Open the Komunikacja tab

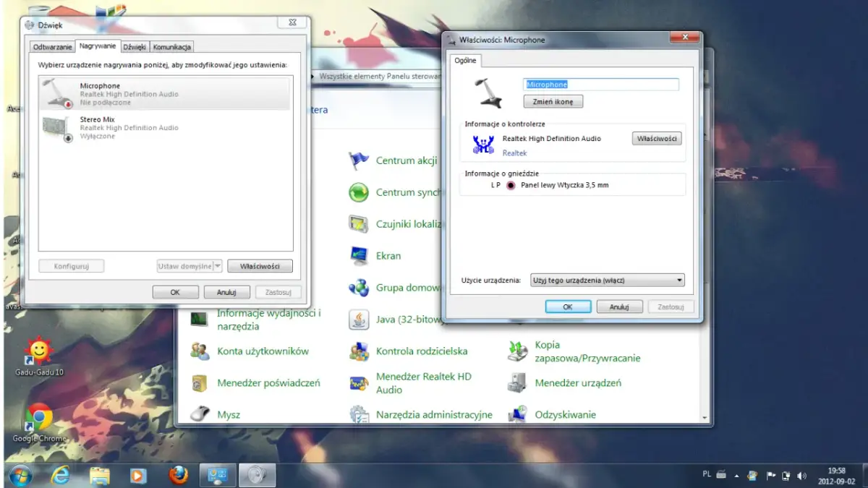tap(172, 47)
